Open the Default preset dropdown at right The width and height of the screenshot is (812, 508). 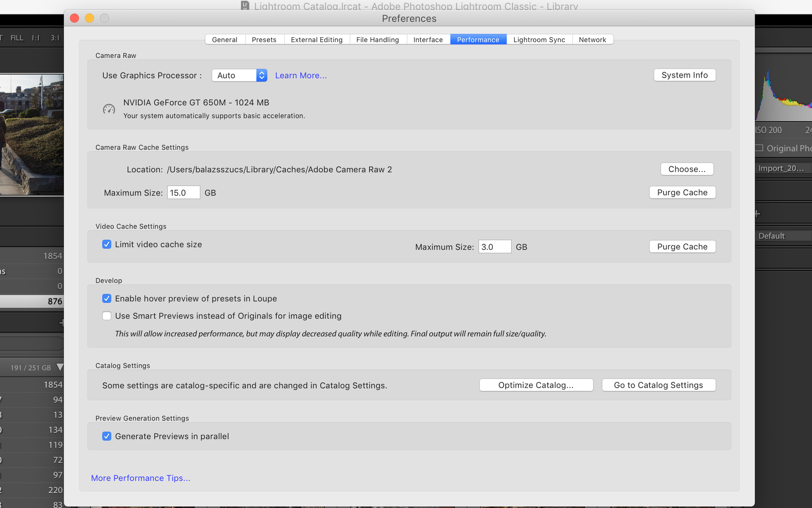point(781,236)
